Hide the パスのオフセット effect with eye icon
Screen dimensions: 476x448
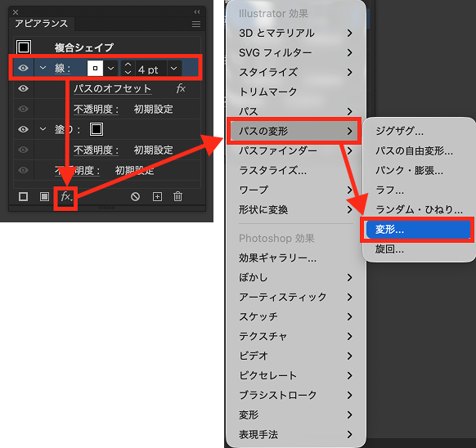(x=24, y=88)
